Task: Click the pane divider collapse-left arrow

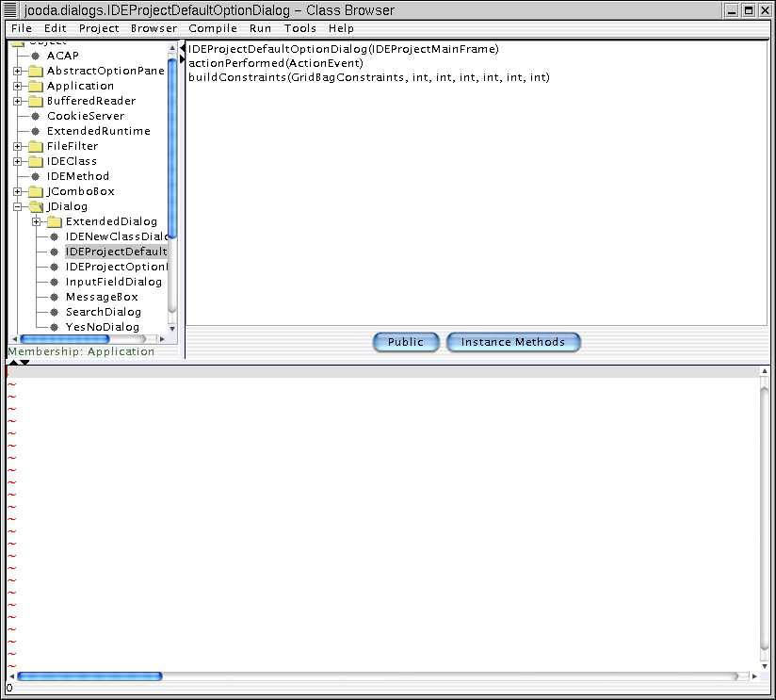Action: point(183,48)
